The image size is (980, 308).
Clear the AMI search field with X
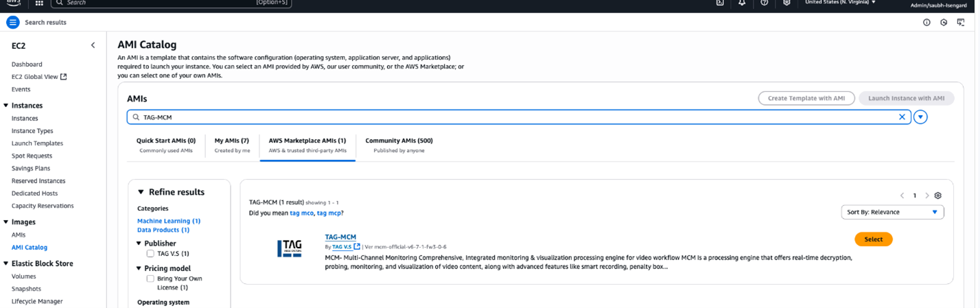(x=902, y=117)
